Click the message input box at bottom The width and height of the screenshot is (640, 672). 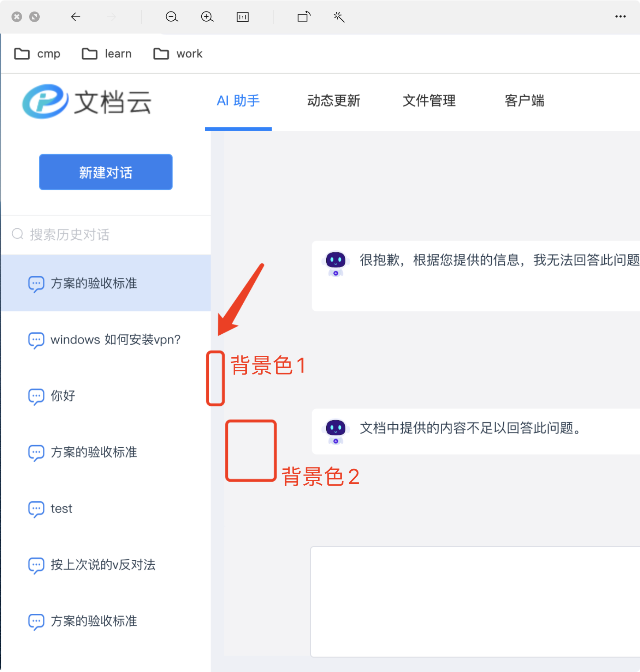point(475,602)
